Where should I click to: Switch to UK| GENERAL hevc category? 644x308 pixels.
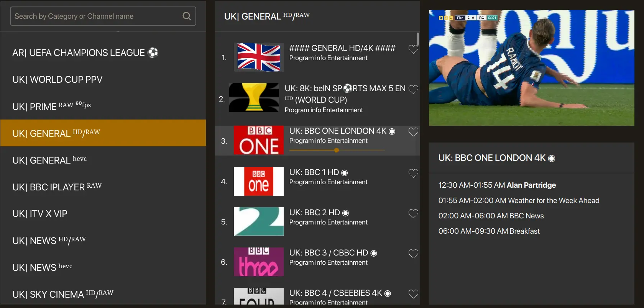[103, 160]
